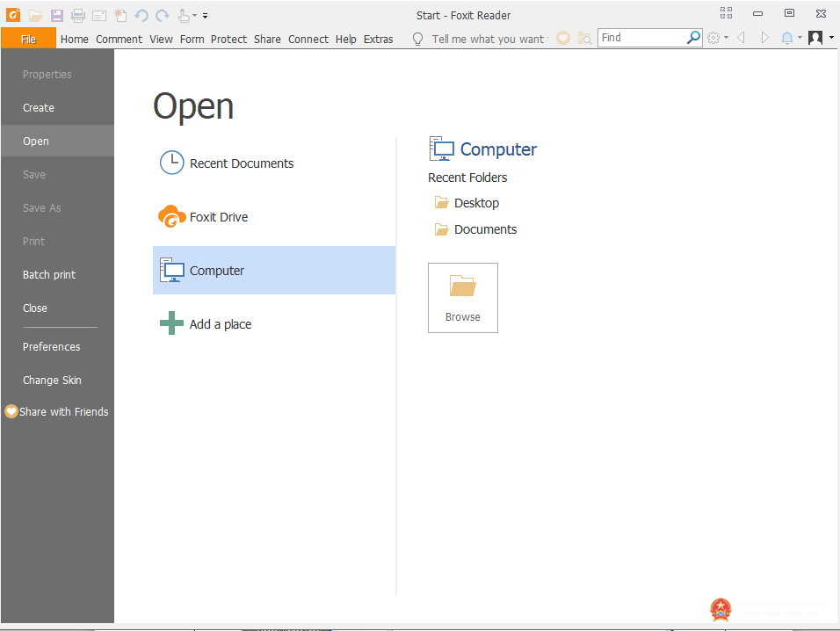This screenshot has height=631, width=840.
Task: Choose Batch print in the sidebar
Action: 57,275
